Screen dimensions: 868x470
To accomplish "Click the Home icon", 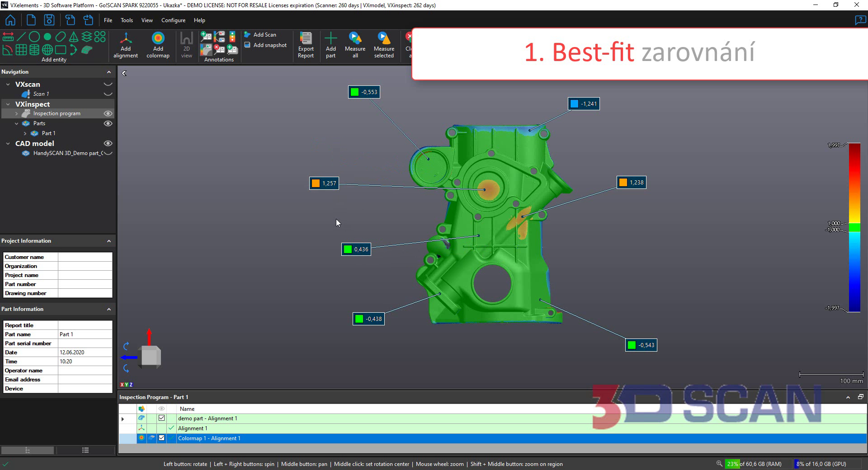I will 10,20.
